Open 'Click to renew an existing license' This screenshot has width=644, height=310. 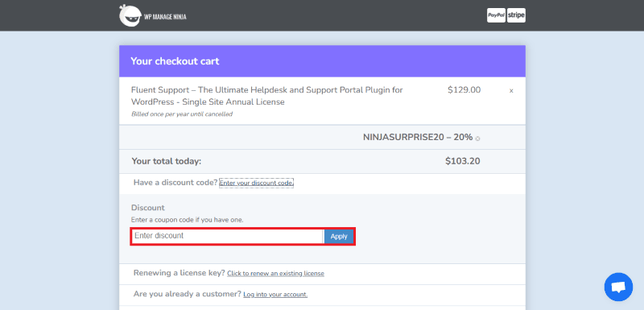pyautogui.click(x=275, y=274)
